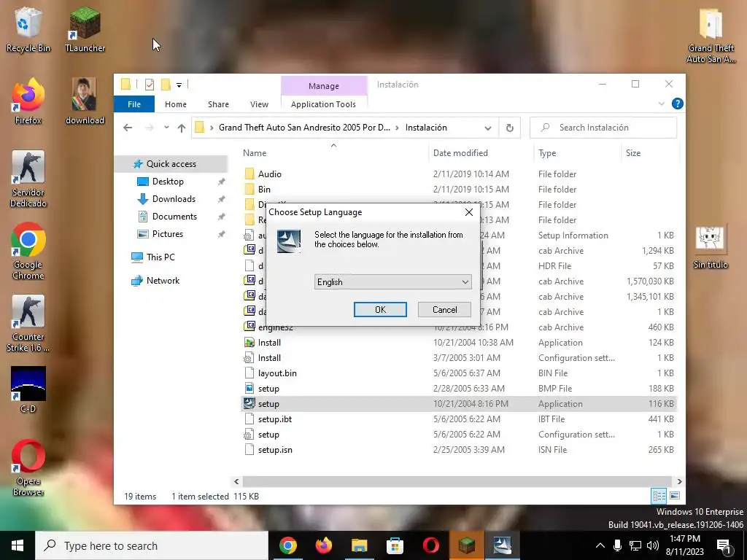
Task: Go up one folder level
Action: 182,128
